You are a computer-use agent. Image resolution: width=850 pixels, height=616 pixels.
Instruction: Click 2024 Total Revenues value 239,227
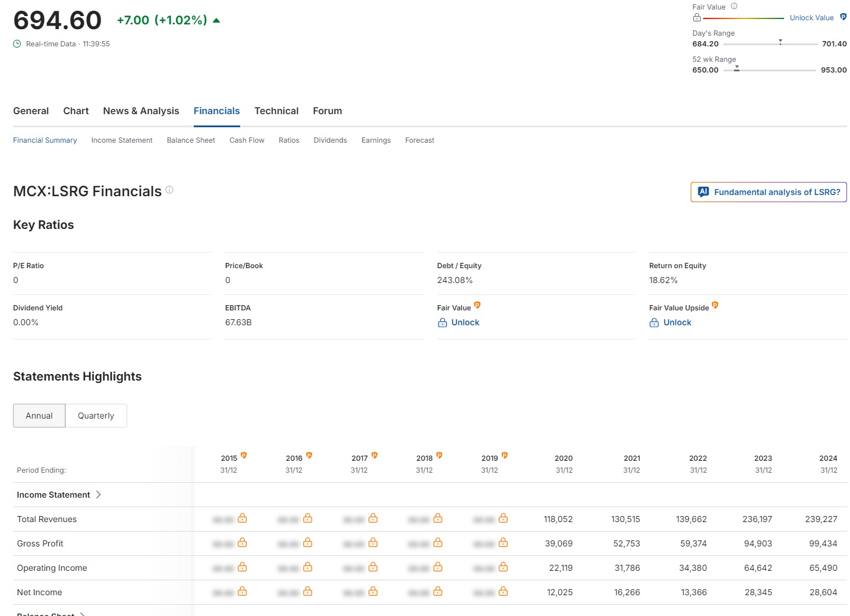[x=821, y=519]
